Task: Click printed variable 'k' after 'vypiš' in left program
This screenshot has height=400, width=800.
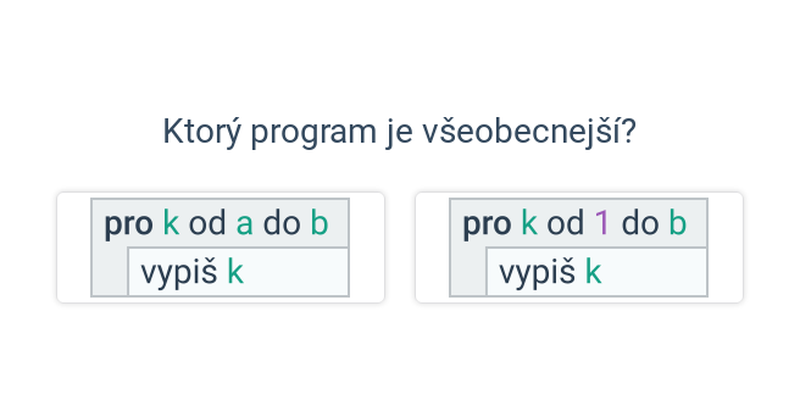Action: (x=235, y=272)
